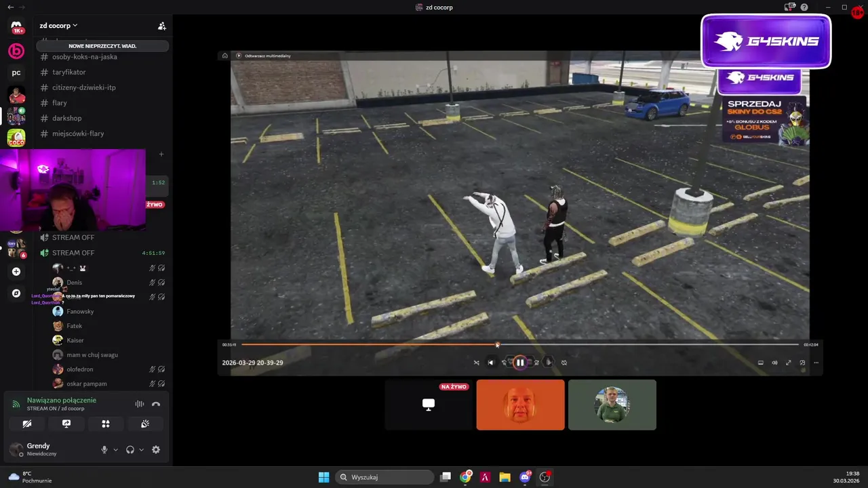Click taskbar search box Wyszukaj
This screenshot has width=868, height=488.
point(385,477)
